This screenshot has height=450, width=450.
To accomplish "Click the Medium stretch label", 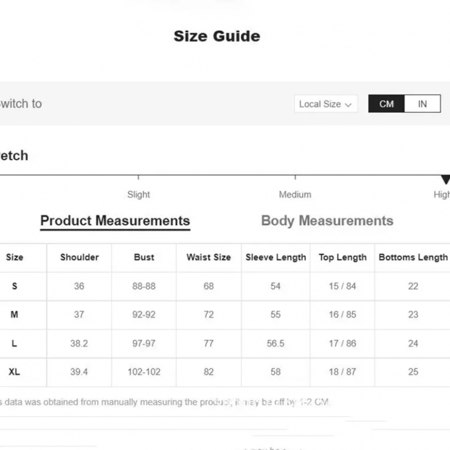I will click(x=295, y=194).
